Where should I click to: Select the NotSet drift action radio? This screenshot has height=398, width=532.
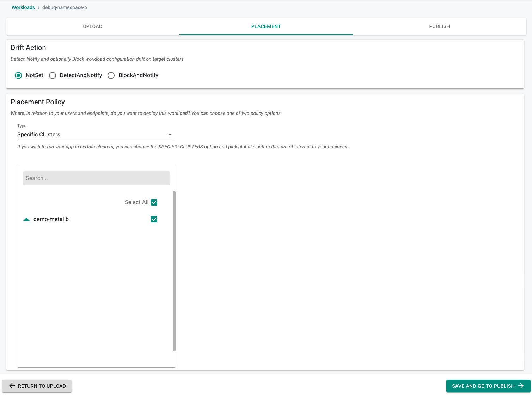[18, 75]
